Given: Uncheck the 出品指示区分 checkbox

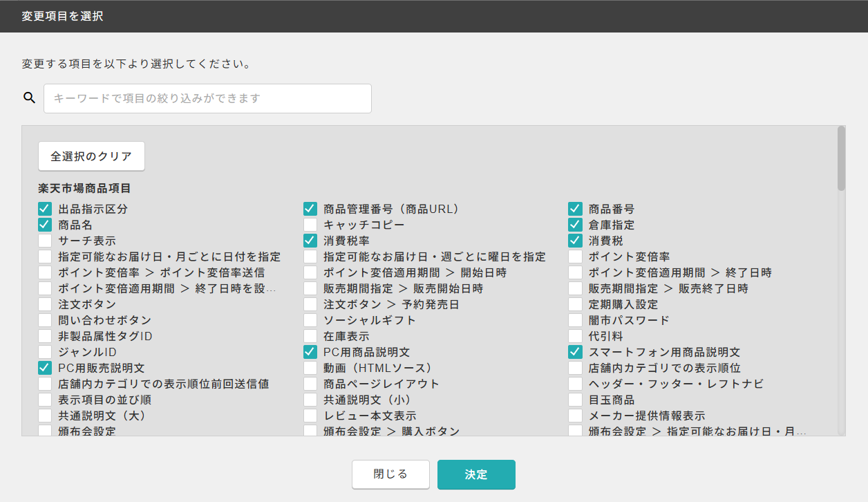Looking at the screenshot, I should [45, 209].
